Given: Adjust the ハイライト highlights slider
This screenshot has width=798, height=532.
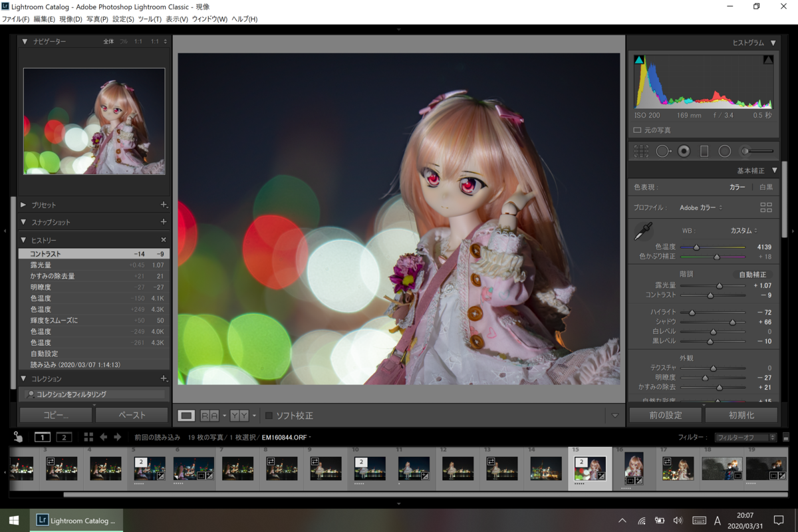Looking at the screenshot, I should pyautogui.click(x=712, y=312).
